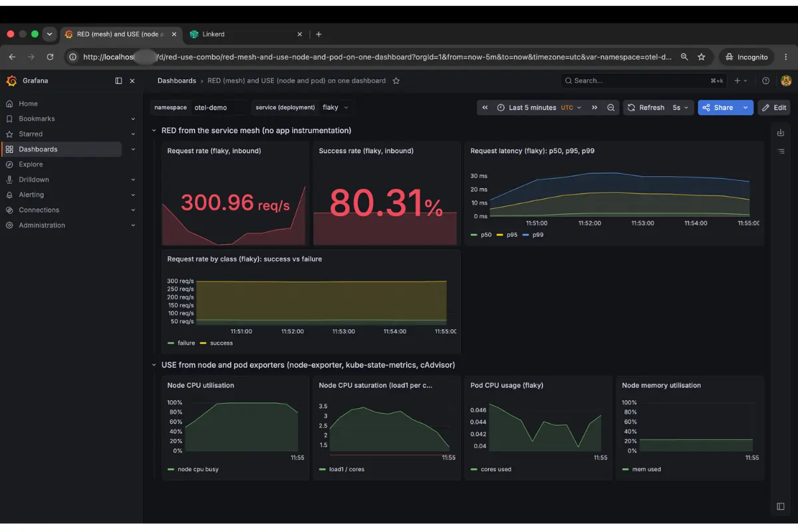Dock the sidebar menu icon
The height and width of the screenshot is (532, 798).
tap(118, 81)
